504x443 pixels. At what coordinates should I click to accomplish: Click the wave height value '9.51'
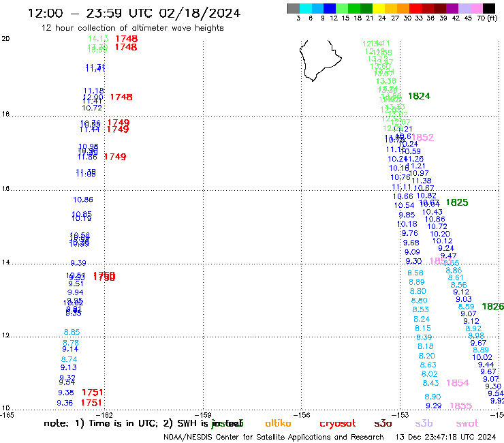point(76,284)
